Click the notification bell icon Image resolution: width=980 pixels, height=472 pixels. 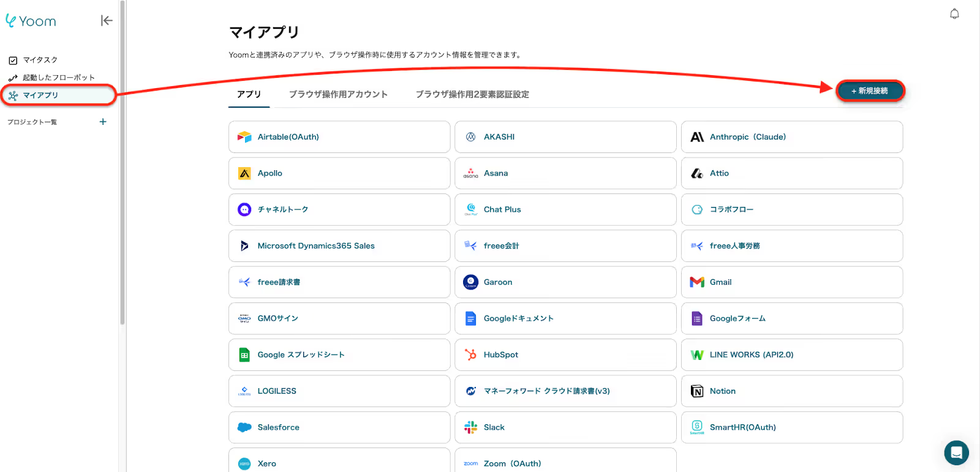point(954,14)
